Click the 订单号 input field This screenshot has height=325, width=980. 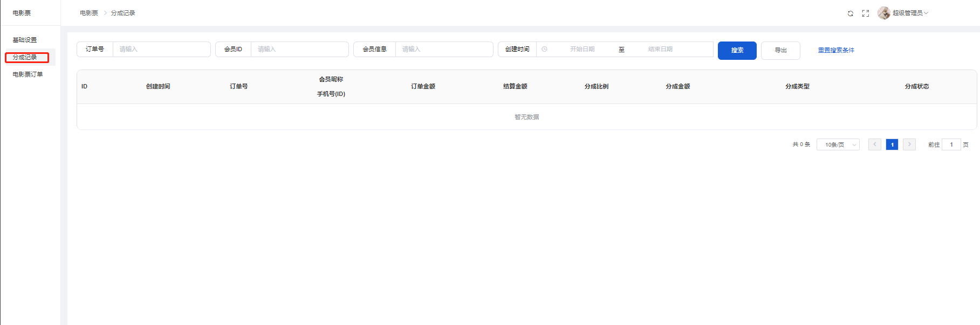click(161, 49)
